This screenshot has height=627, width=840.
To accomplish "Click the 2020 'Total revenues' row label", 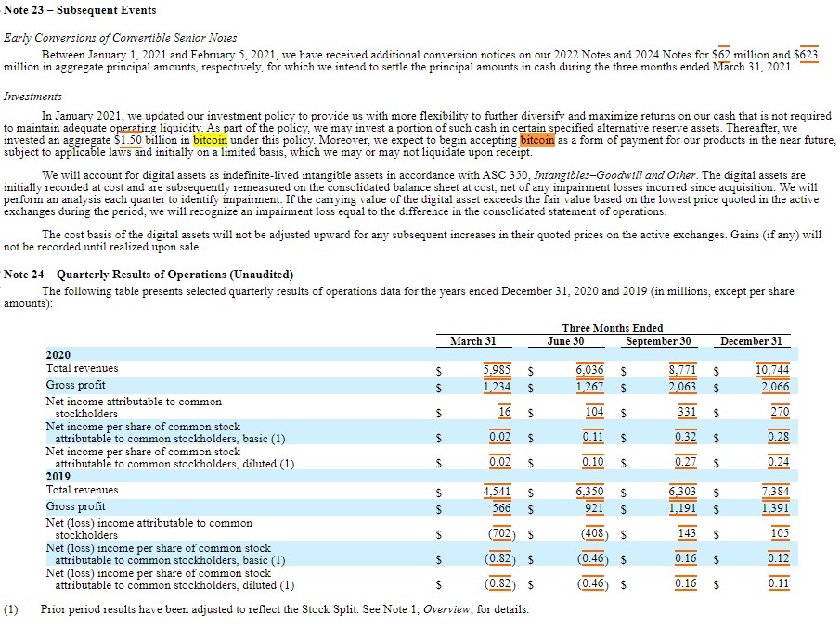I will (82, 368).
